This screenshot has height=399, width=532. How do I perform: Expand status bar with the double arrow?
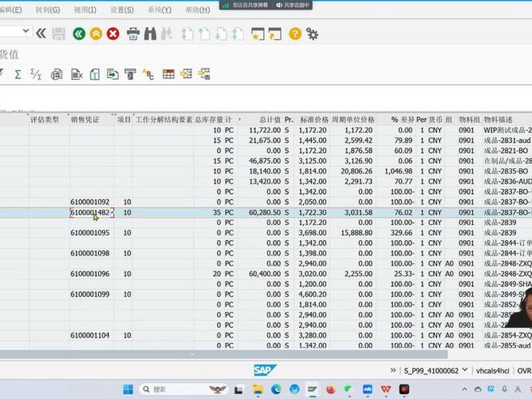coord(393,370)
